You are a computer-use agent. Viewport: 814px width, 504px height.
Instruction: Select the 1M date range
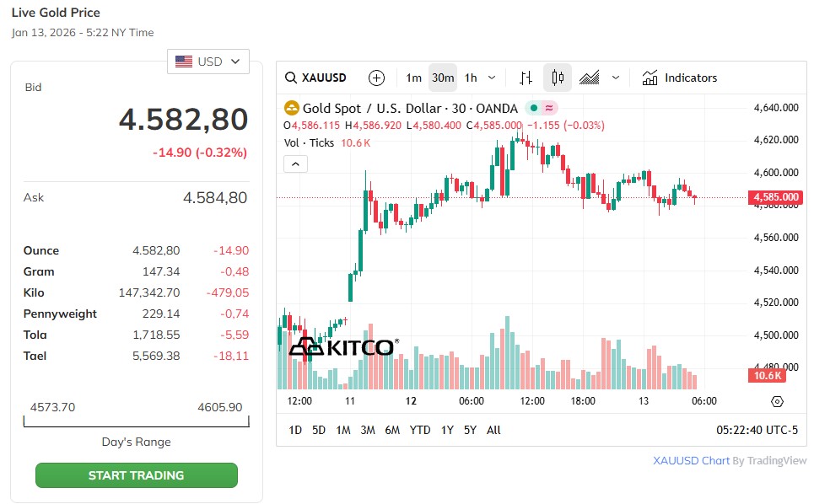coord(343,430)
